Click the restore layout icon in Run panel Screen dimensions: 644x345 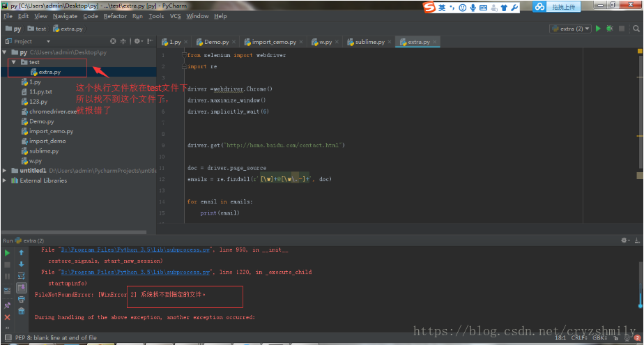[7, 291]
